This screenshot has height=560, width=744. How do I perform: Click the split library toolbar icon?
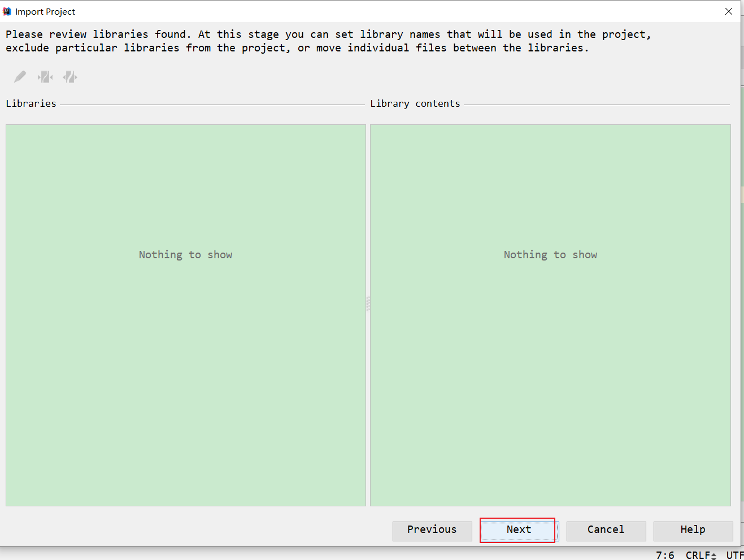pos(70,77)
